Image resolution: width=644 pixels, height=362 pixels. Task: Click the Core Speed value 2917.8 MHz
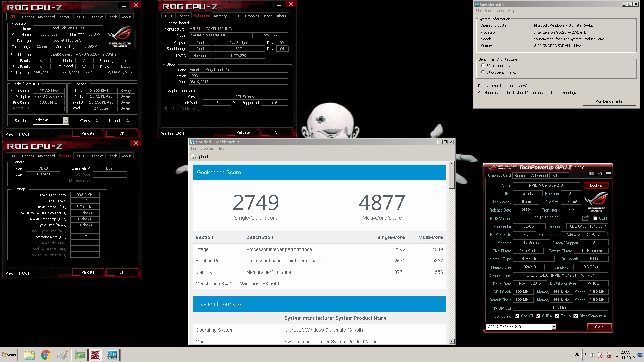tap(48, 90)
